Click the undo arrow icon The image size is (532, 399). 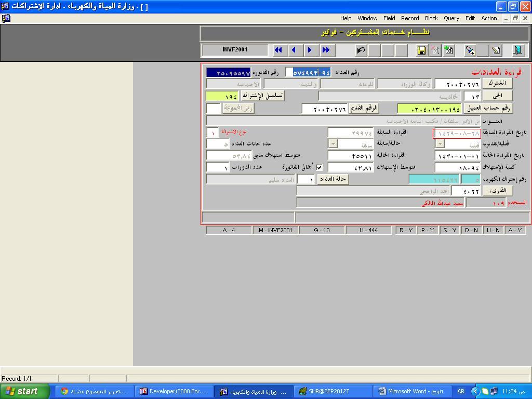[x=361, y=50]
